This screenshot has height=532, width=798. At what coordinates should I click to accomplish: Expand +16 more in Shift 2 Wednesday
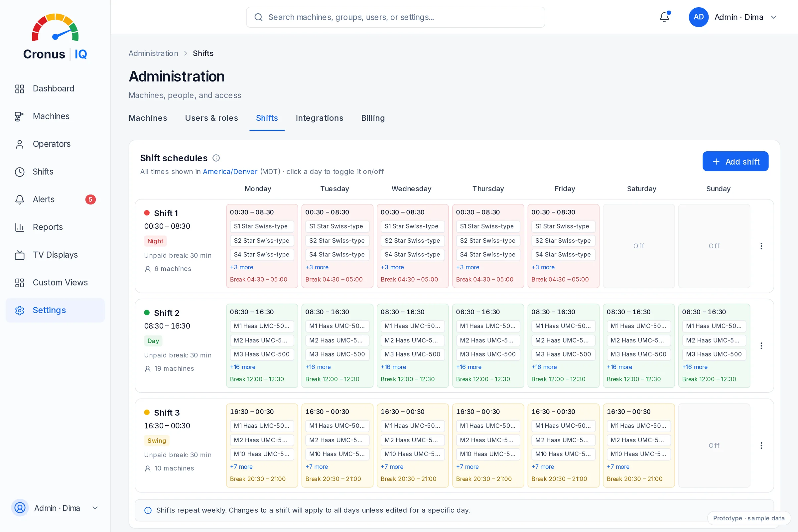point(393,367)
